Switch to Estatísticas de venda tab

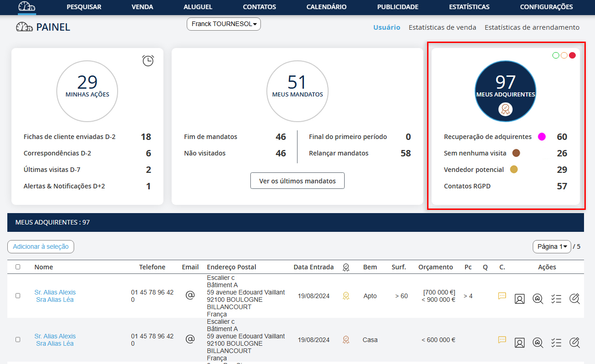click(x=442, y=27)
